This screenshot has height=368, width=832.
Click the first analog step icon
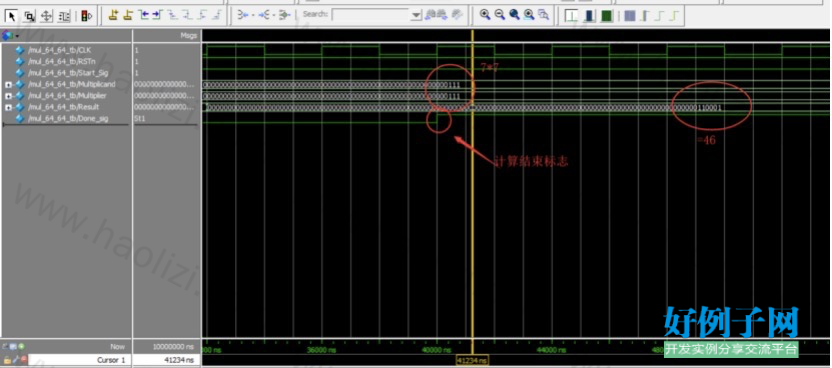(645, 16)
